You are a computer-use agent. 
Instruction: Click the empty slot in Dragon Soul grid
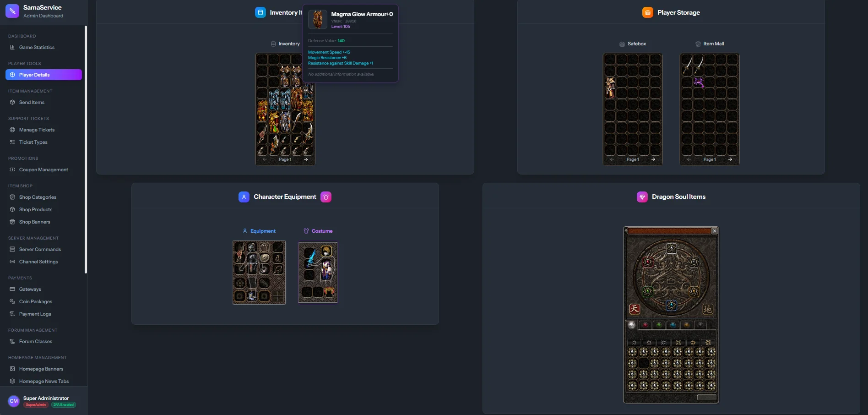(x=644, y=363)
